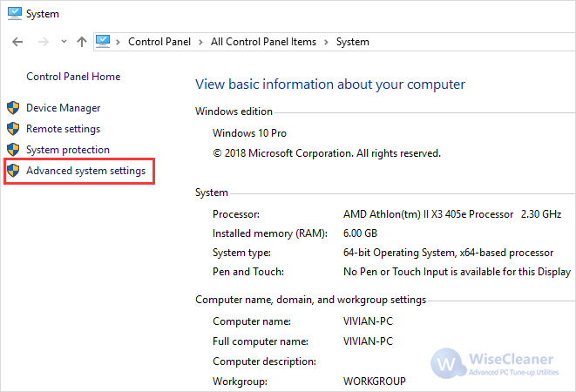The image size is (576, 392).
Task: Click the 'View basic information about your computer' heading
Action: [x=330, y=84]
